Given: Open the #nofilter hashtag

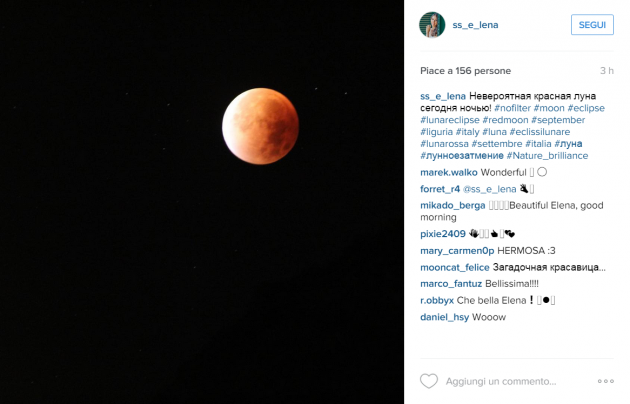Looking at the screenshot, I should [512, 108].
